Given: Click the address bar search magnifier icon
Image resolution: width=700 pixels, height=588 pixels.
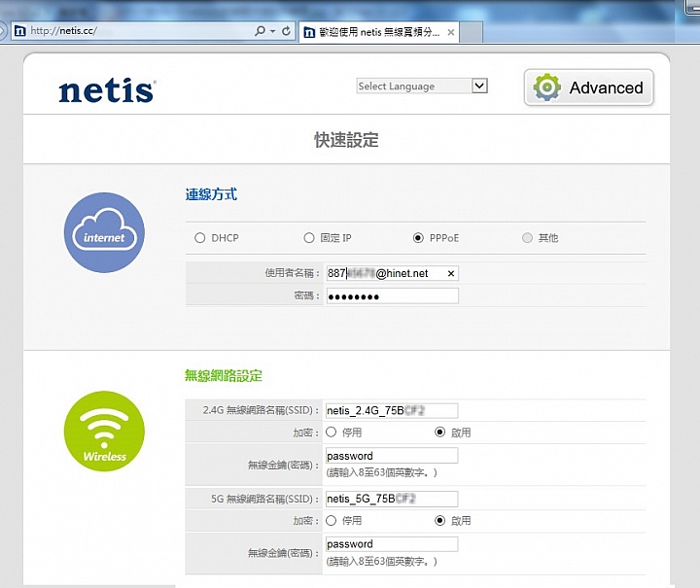Looking at the screenshot, I should pyautogui.click(x=260, y=31).
